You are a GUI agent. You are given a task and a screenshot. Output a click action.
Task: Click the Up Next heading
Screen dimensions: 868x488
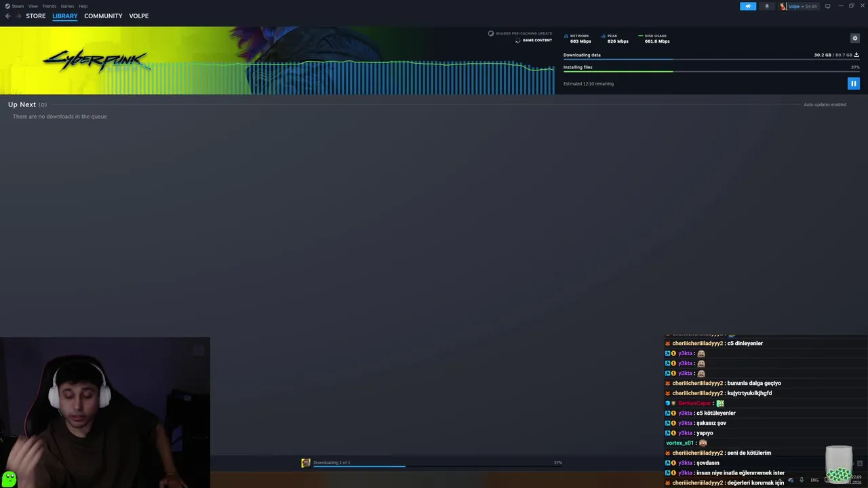pos(22,104)
